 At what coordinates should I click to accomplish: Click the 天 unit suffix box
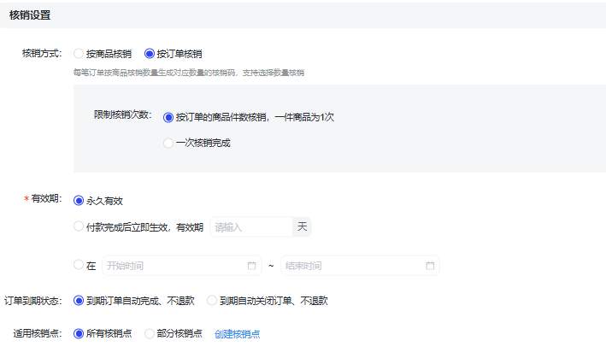point(302,226)
